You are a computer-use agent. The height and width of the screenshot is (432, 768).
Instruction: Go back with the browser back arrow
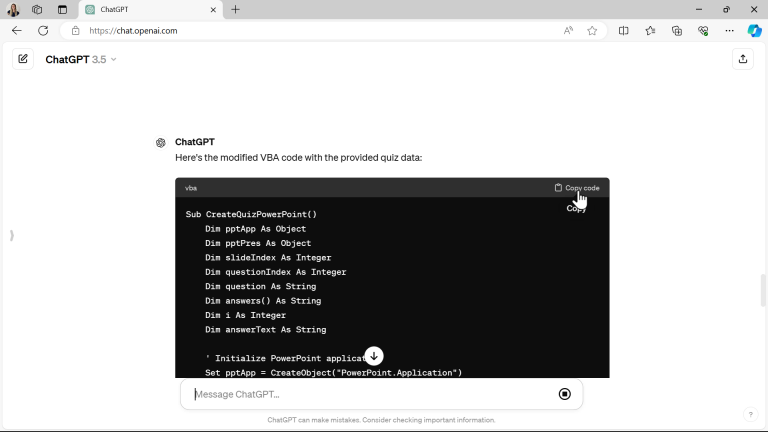(17, 30)
